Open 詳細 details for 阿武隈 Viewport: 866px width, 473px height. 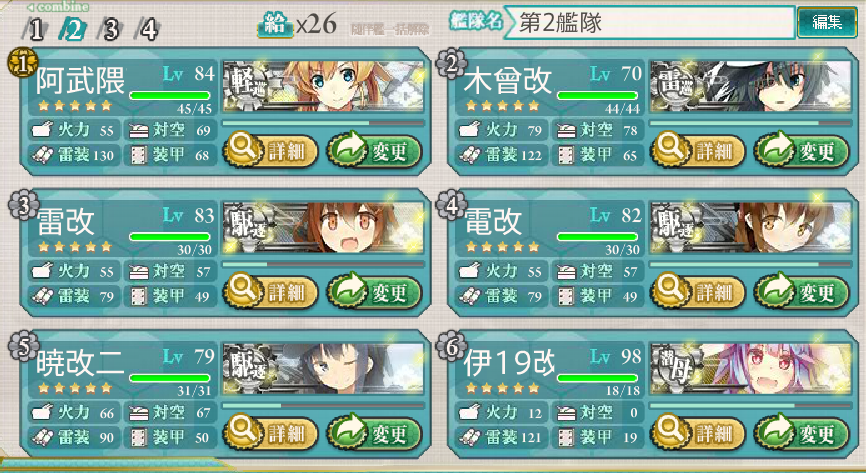tap(271, 150)
